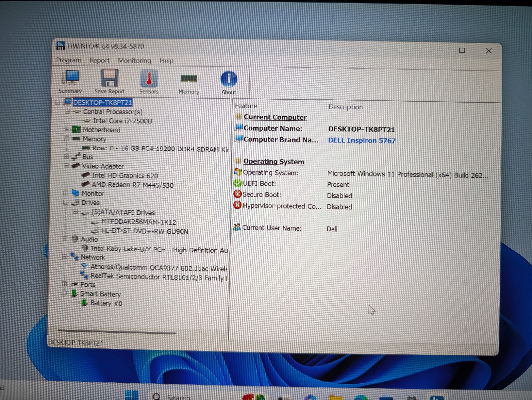532x400 pixels.
Task: Click the Operating System Windows flag icon
Action: coord(238,172)
